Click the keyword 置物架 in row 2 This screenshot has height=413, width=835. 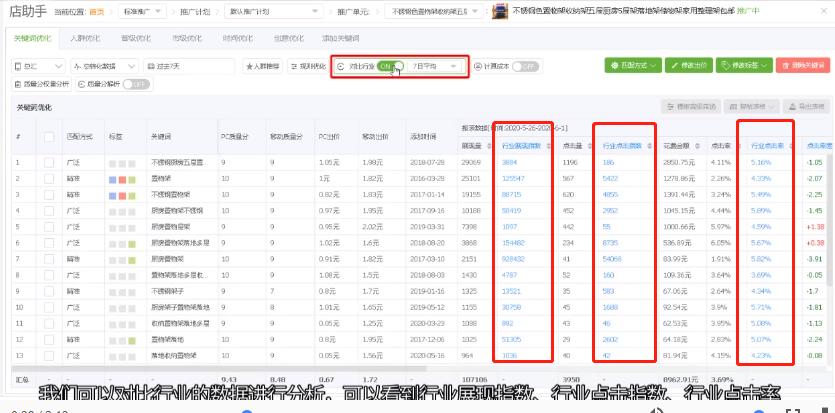pos(160,178)
